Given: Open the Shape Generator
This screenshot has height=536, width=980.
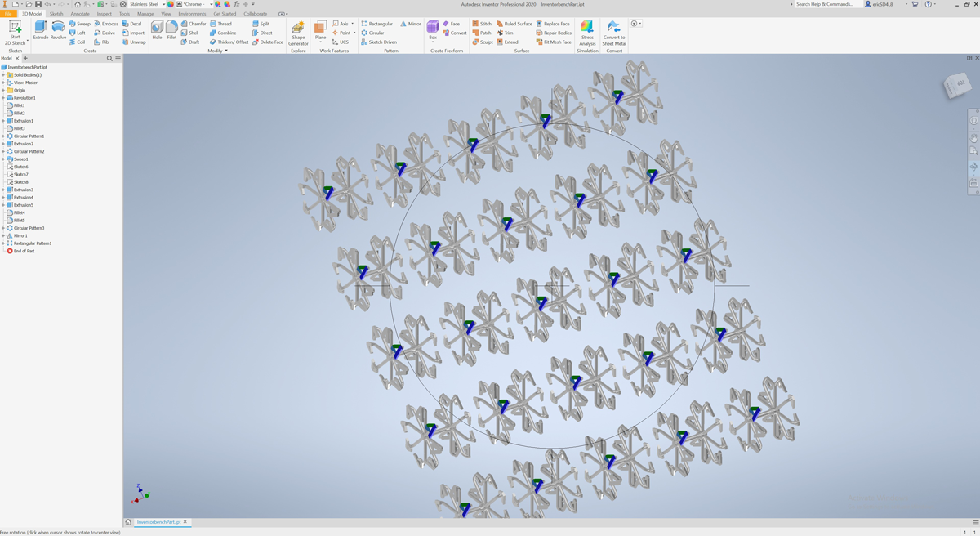Looking at the screenshot, I should tap(298, 32).
